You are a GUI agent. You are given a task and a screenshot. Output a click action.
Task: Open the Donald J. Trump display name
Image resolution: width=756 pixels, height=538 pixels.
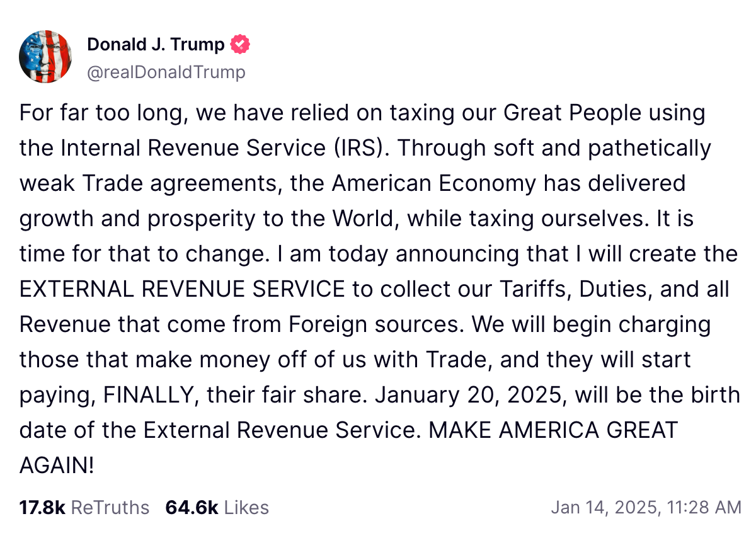click(156, 45)
